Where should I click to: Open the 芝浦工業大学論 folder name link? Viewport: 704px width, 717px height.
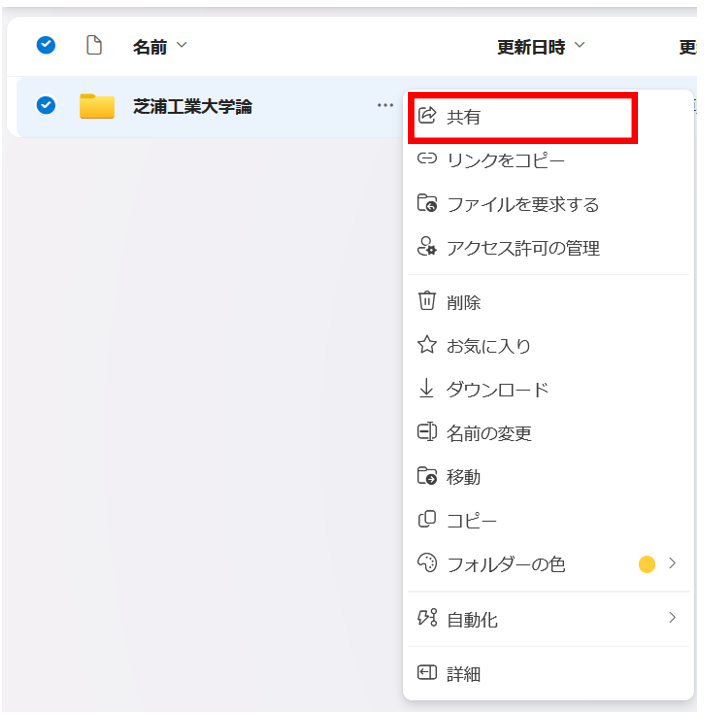coord(192,106)
